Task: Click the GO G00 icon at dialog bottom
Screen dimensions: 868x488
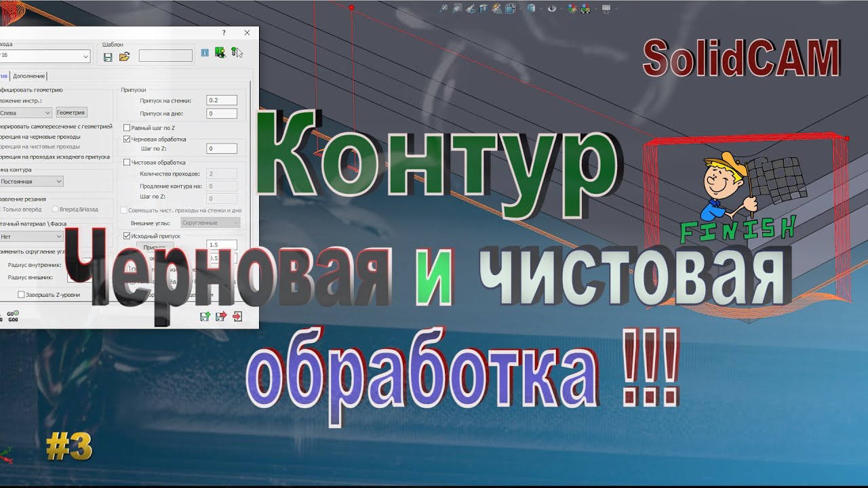Action: (x=13, y=316)
